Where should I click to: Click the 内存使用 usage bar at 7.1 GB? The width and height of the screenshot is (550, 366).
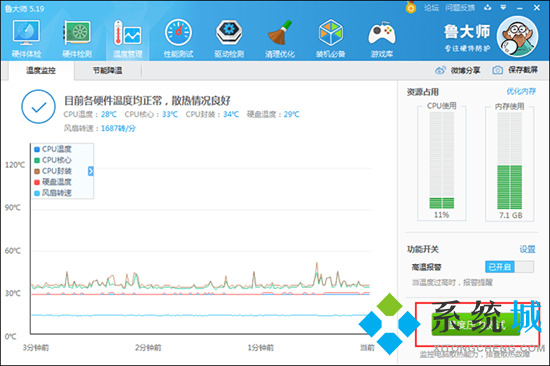pyautogui.click(x=510, y=160)
